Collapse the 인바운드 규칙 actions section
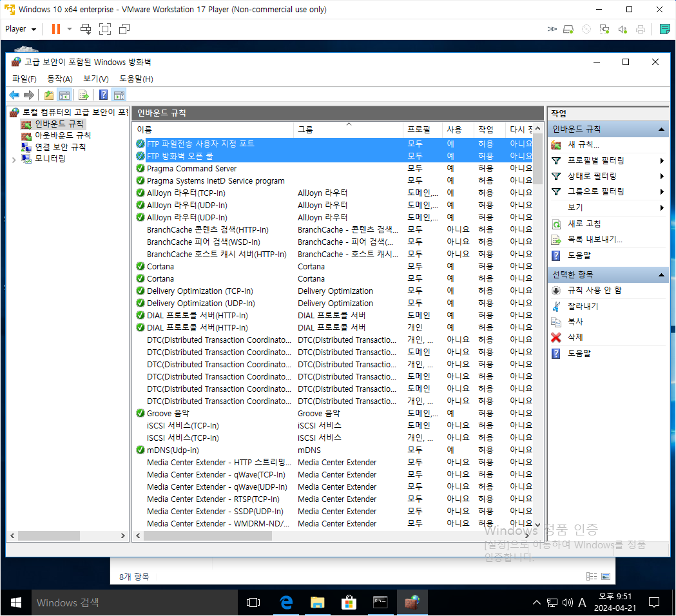 [x=661, y=130]
